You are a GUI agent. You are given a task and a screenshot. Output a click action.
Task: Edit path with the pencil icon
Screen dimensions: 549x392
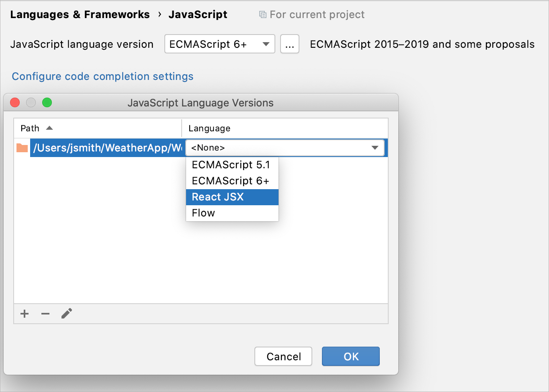pyautogui.click(x=67, y=313)
